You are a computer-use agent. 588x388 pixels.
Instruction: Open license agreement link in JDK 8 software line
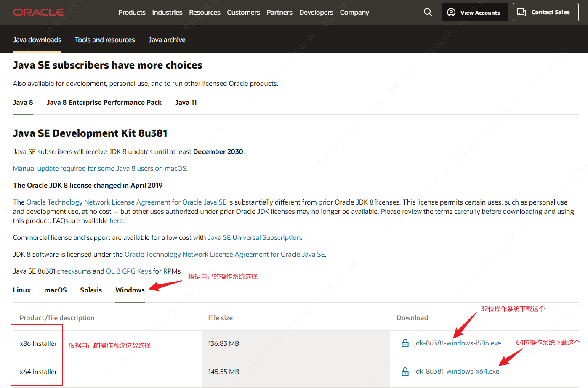[225, 254]
